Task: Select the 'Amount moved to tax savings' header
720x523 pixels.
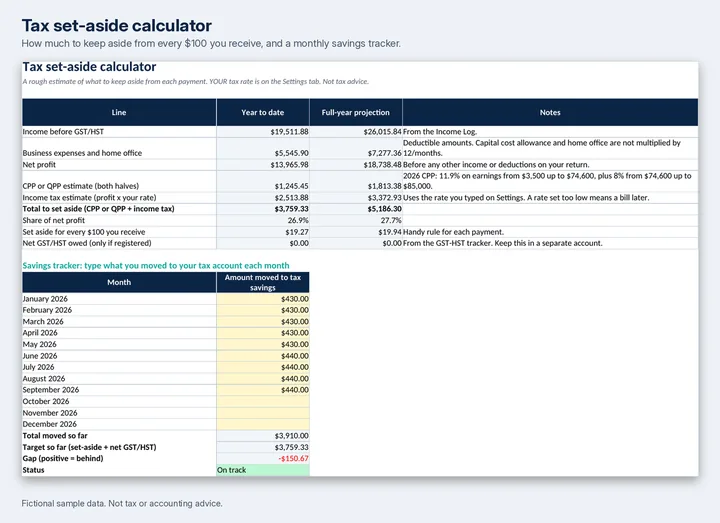Action: [x=263, y=282]
